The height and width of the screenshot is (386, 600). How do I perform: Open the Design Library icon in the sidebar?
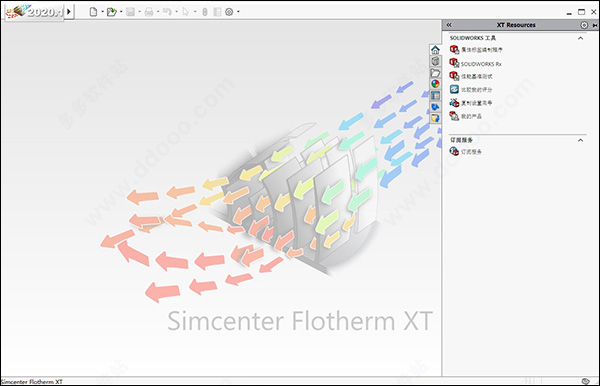[435, 61]
